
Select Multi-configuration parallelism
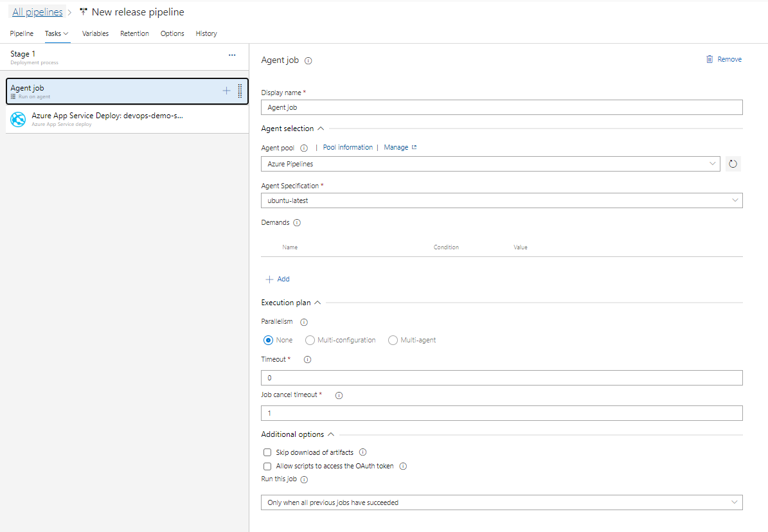tap(310, 340)
